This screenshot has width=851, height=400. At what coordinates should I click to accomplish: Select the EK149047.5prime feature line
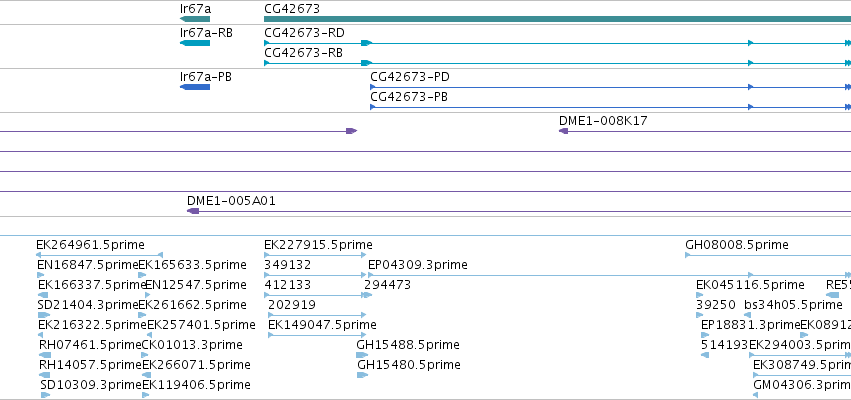pos(317,335)
